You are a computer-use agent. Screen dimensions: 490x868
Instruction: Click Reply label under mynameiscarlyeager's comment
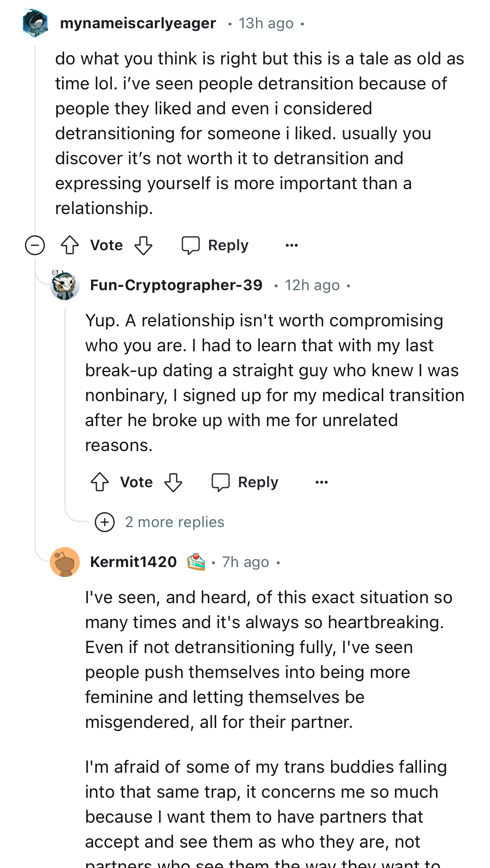228,245
